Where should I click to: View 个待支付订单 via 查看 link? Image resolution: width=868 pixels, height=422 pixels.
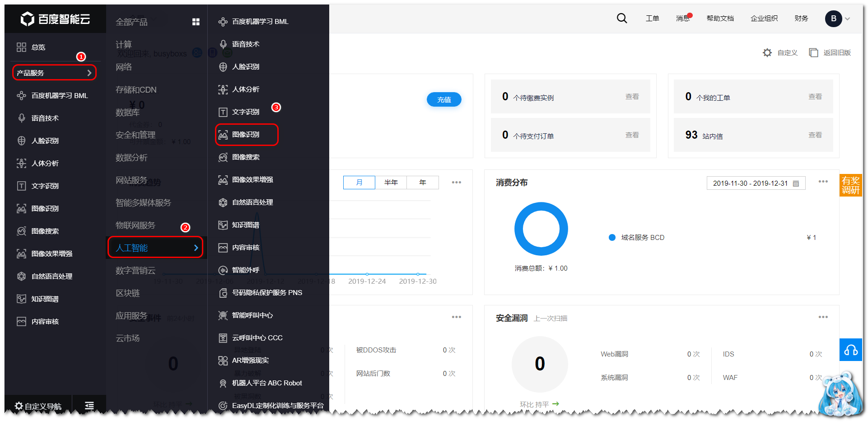(632, 135)
